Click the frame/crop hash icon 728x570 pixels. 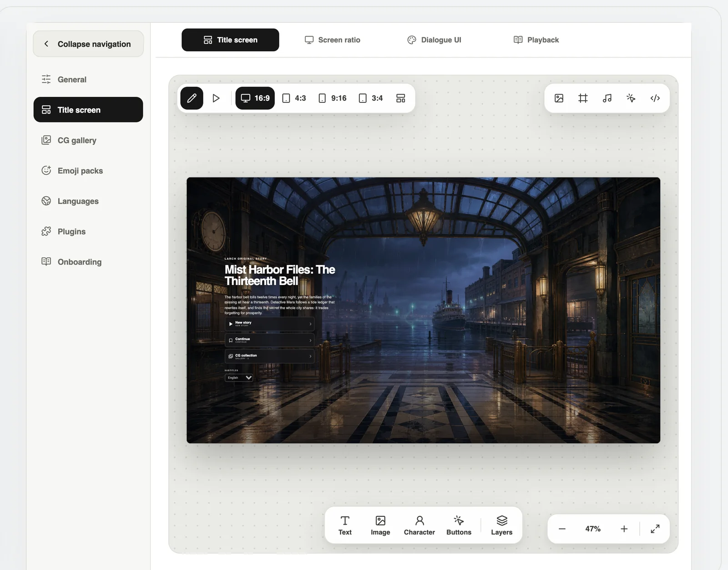583,98
